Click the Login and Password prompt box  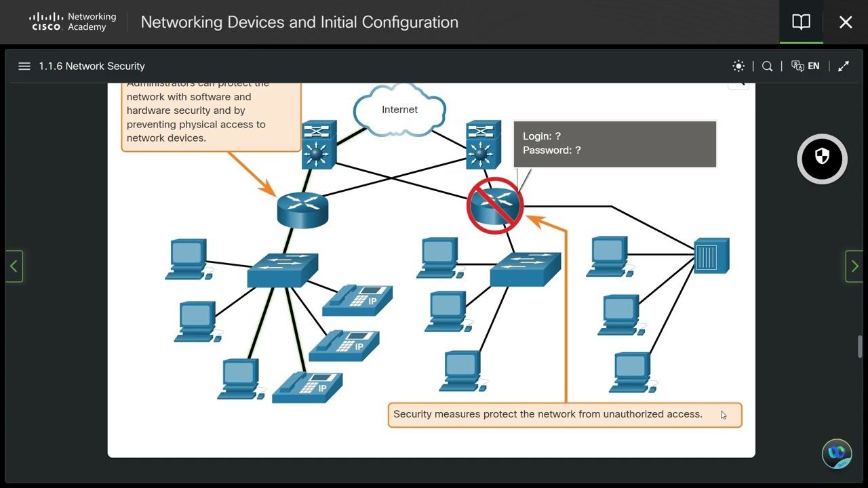[x=615, y=144]
